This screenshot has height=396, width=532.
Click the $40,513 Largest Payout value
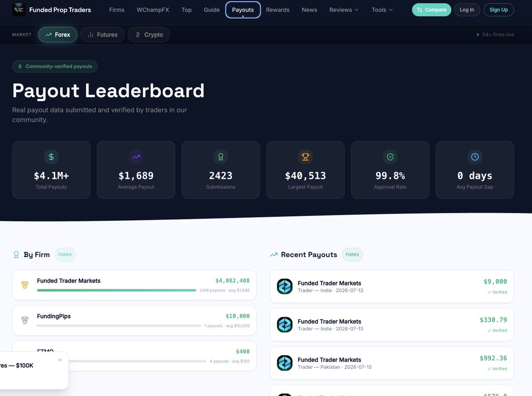[305, 176]
